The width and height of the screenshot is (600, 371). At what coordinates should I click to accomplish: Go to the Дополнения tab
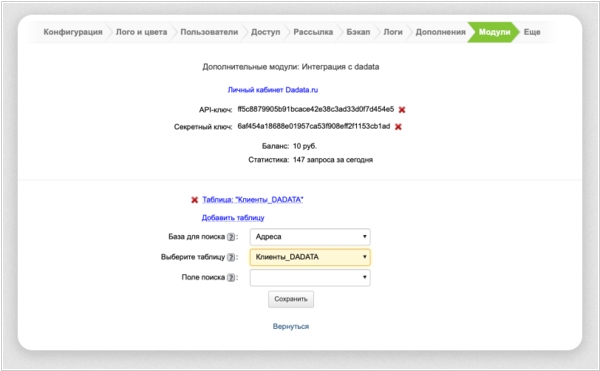pyautogui.click(x=440, y=32)
